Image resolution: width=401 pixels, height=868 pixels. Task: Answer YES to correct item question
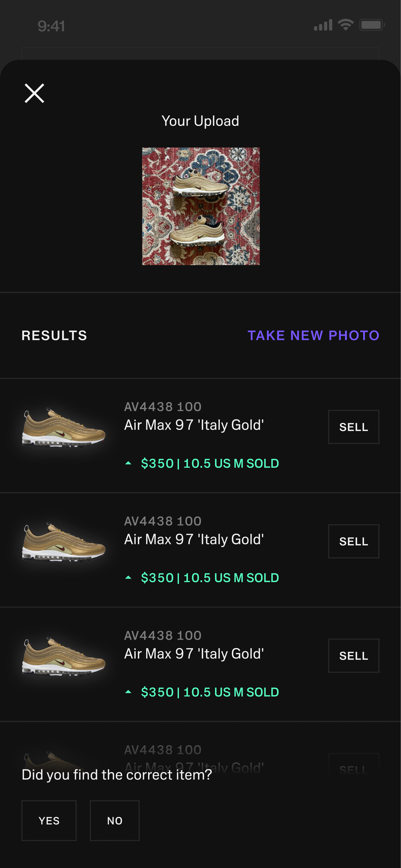pos(49,820)
